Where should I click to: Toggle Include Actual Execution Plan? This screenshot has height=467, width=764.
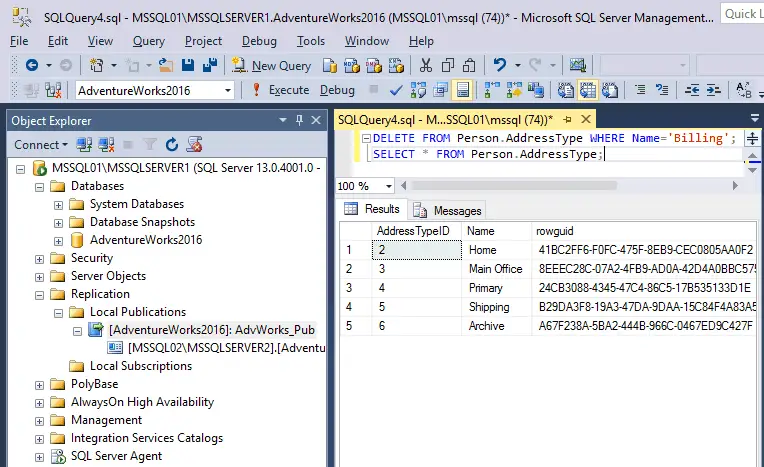(x=492, y=90)
